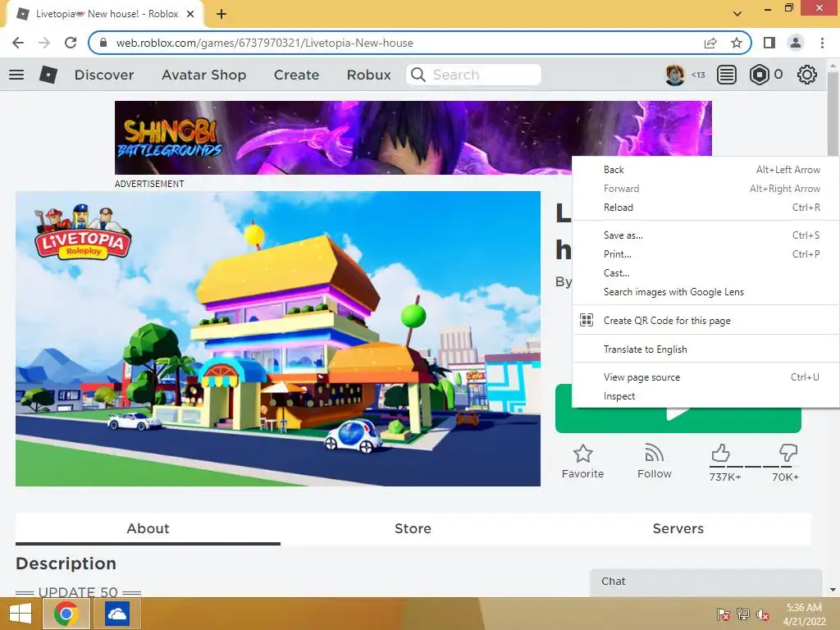Open the taskbar clock 5:36 AM
The width and height of the screenshot is (840, 630).
coord(804,614)
